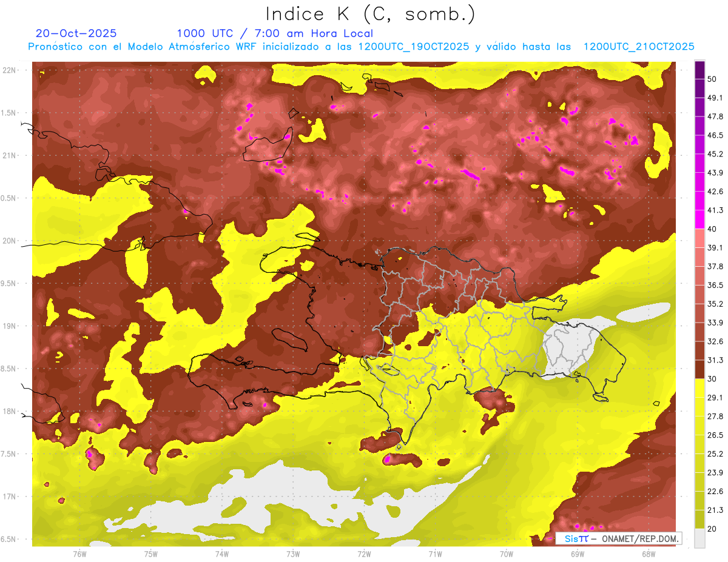Click the 71W longitude label
This screenshot has height=562, width=728.
pyautogui.click(x=435, y=554)
